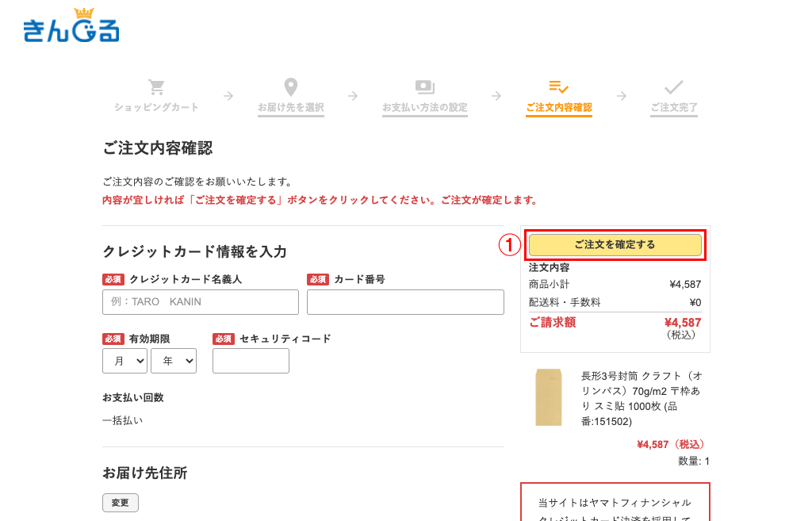
Task: Focus the セキュリティコード input field
Action: tap(251, 361)
